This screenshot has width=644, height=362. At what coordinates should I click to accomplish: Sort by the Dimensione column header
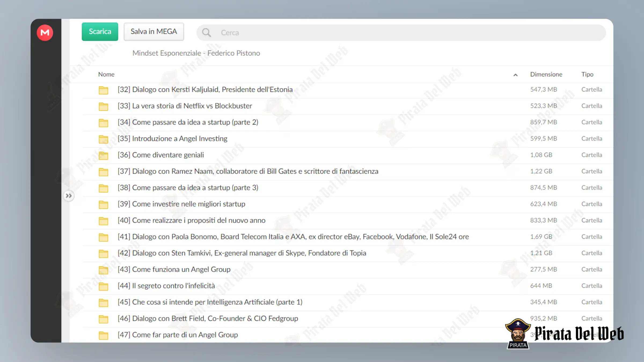[546, 74]
